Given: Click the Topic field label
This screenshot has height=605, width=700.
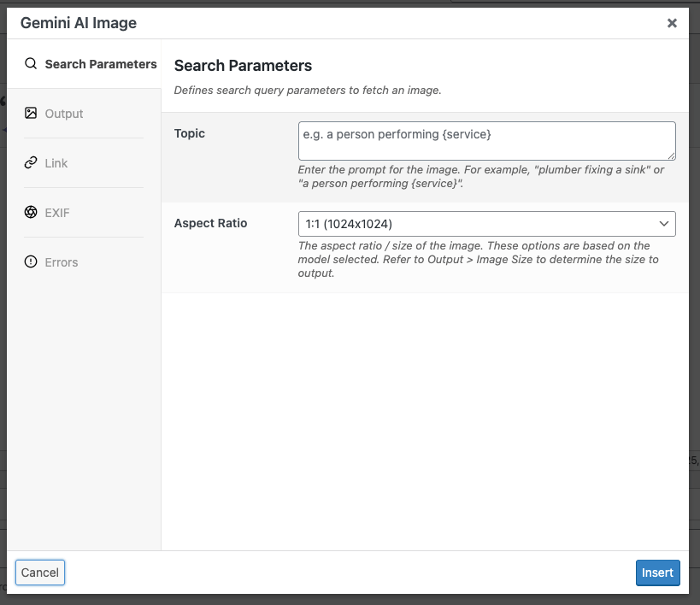Looking at the screenshot, I should tap(189, 133).
